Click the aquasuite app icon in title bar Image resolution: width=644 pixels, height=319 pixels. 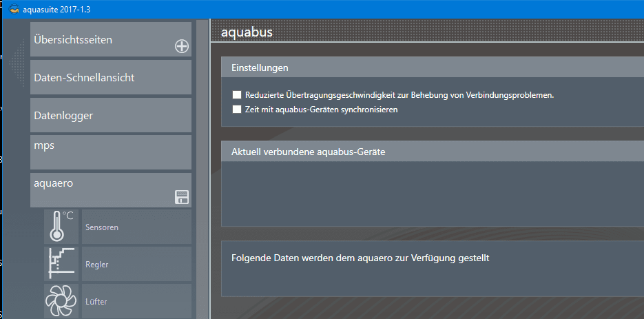pyautogui.click(x=14, y=10)
